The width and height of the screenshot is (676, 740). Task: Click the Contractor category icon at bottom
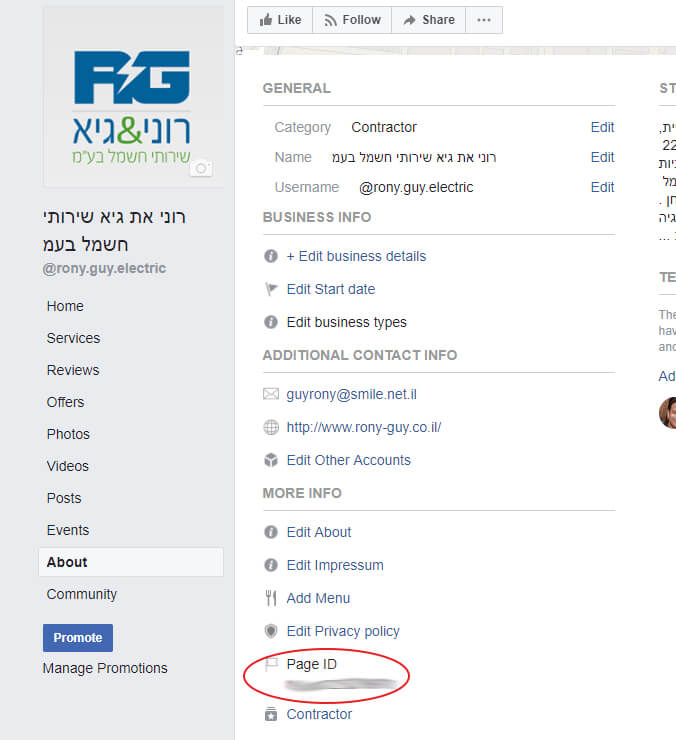(x=270, y=714)
